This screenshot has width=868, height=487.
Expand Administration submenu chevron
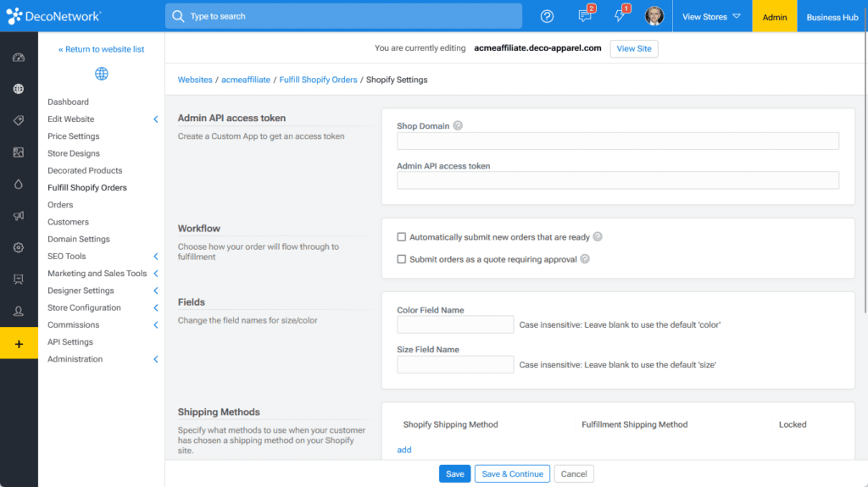coord(156,359)
